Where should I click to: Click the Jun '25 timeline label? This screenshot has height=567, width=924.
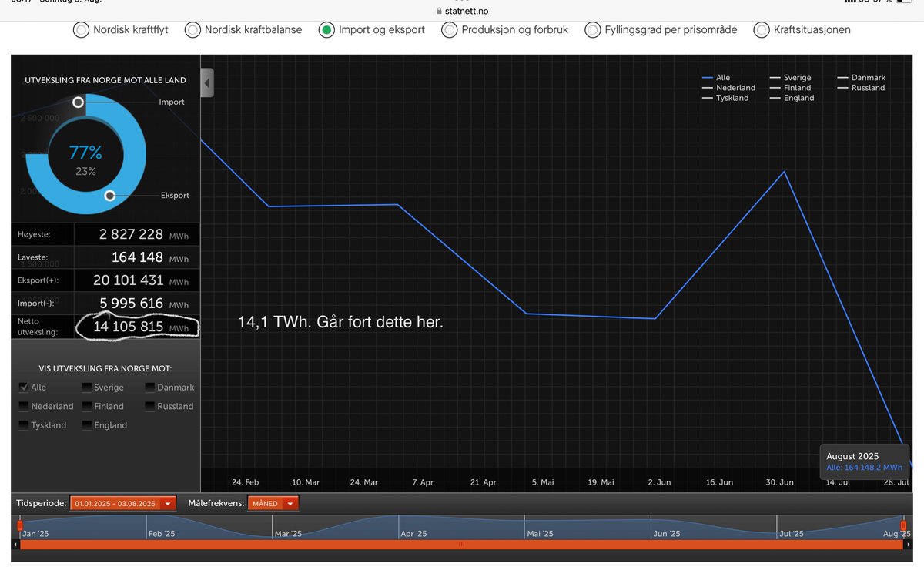[x=665, y=534]
